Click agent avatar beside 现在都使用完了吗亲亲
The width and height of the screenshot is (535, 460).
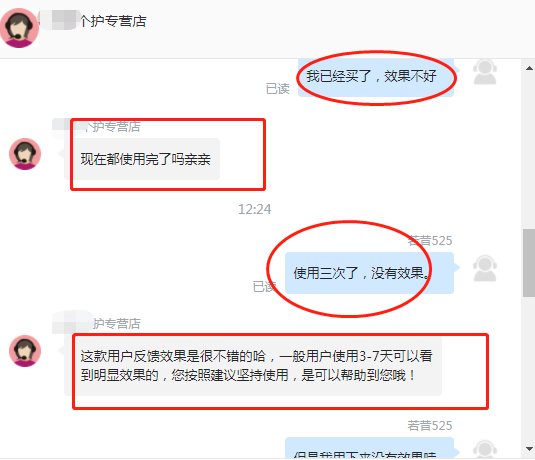25,154
